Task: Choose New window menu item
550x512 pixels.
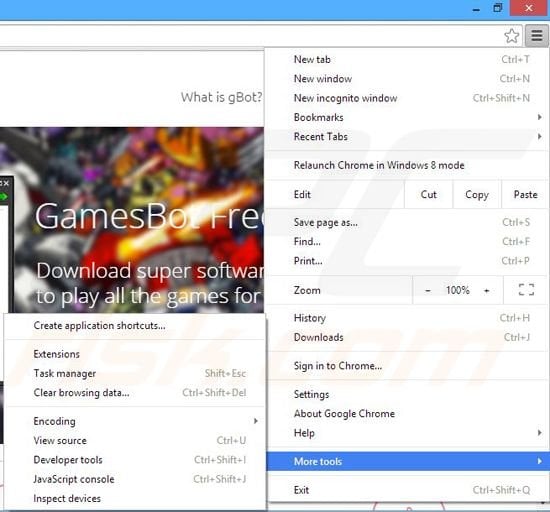Action: [407, 79]
